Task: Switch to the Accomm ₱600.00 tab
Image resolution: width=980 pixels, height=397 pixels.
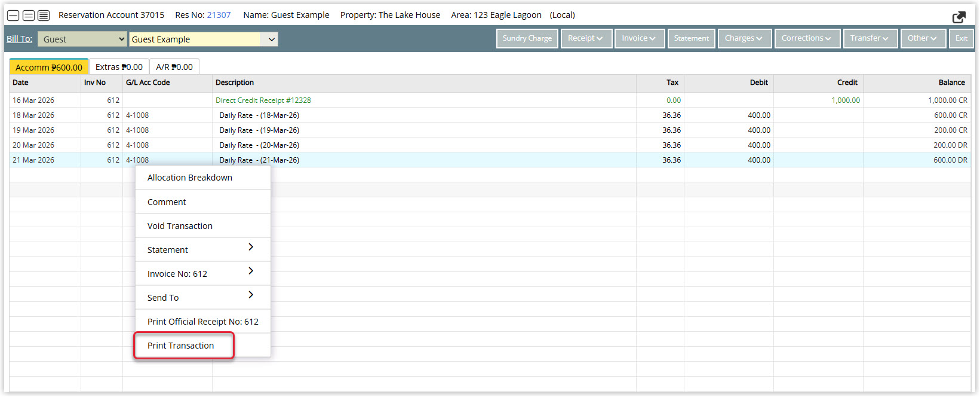Action: coord(49,67)
